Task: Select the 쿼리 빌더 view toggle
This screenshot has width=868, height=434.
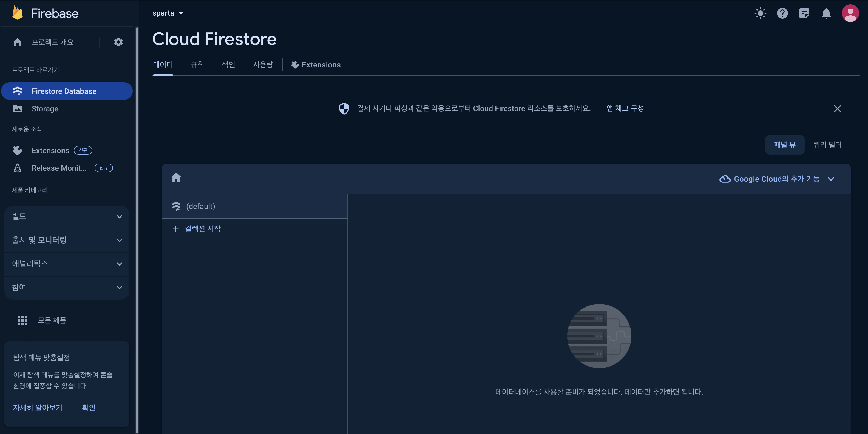Action: pos(827,145)
